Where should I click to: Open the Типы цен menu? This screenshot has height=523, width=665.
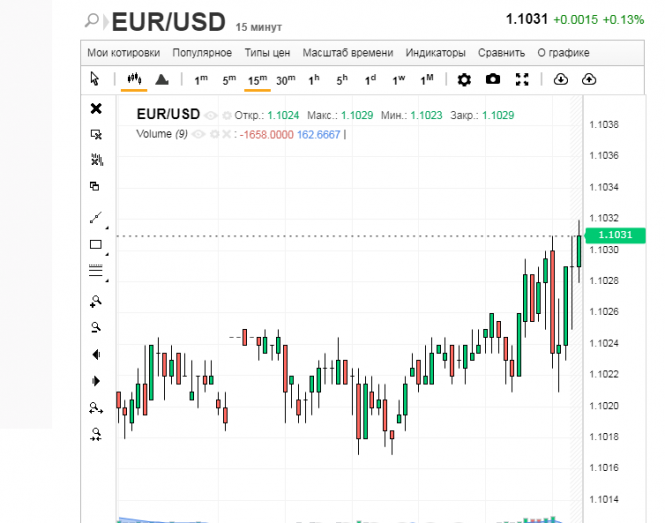(x=267, y=53)
